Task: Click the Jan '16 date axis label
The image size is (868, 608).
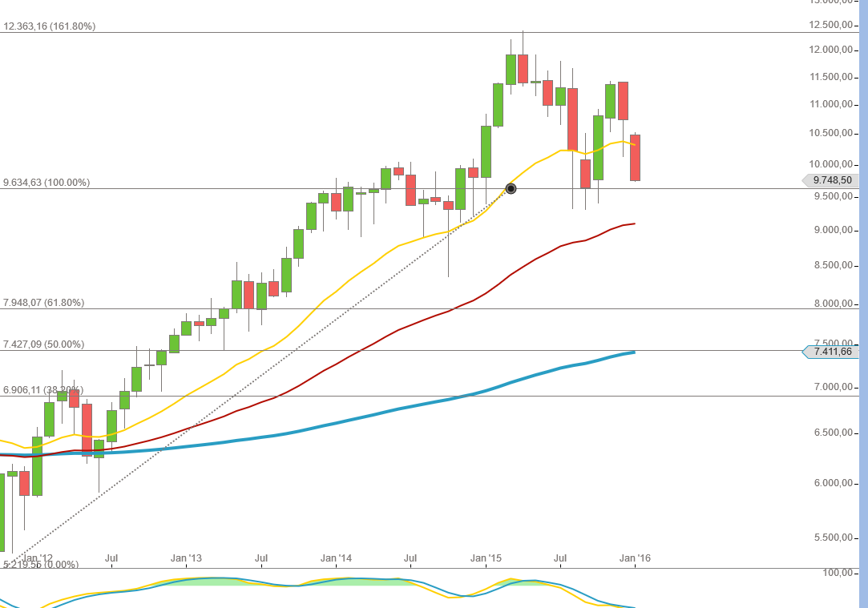Action: (635, 557)
